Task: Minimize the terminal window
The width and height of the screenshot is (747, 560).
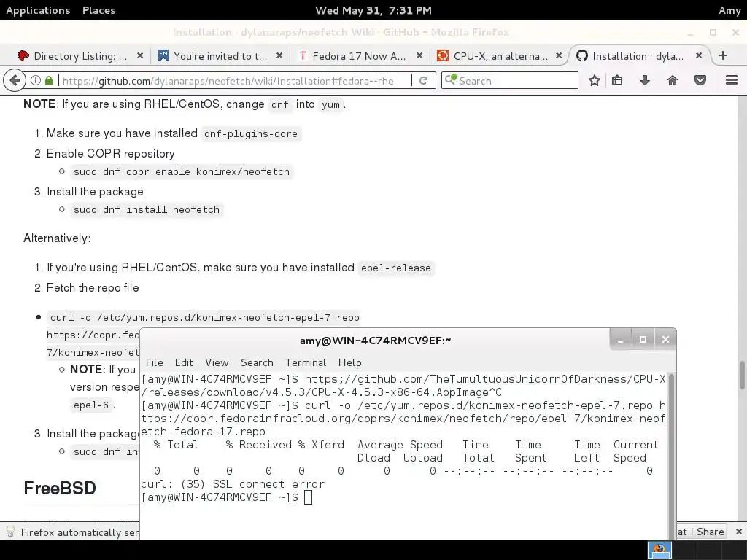Action: (620, 339)
